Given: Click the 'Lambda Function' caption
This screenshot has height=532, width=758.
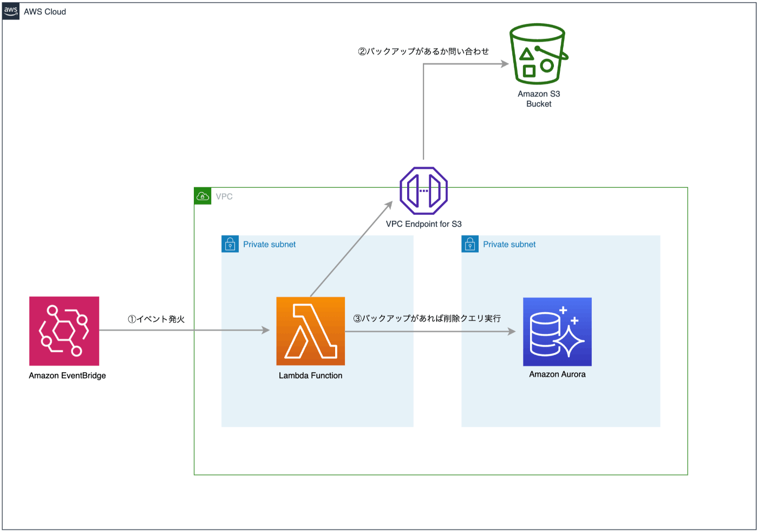Looking at the screenshot, I should pos(310,376).
